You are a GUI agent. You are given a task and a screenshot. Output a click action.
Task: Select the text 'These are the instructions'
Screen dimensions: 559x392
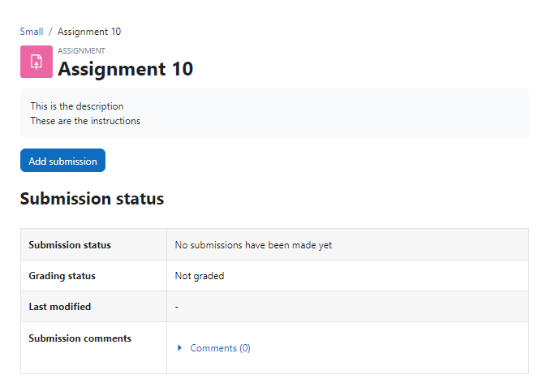pyautogui.click(x=85, y=121)
